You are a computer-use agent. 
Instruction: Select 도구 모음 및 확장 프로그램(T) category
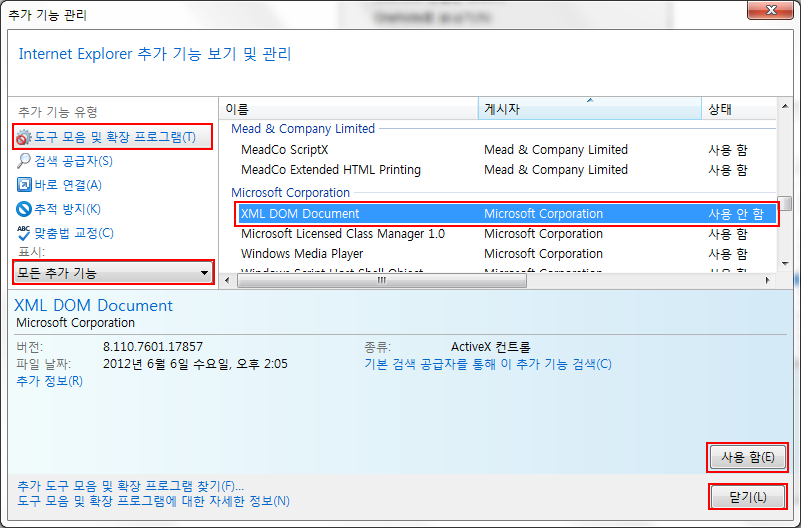click(x=112, y=137)
